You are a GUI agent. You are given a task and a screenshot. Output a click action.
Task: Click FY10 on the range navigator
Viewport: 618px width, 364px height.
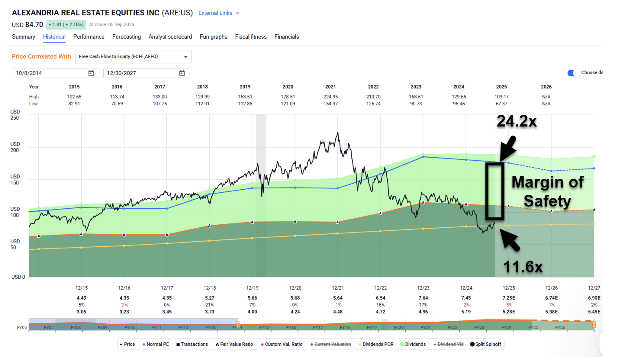coord(130,328)
